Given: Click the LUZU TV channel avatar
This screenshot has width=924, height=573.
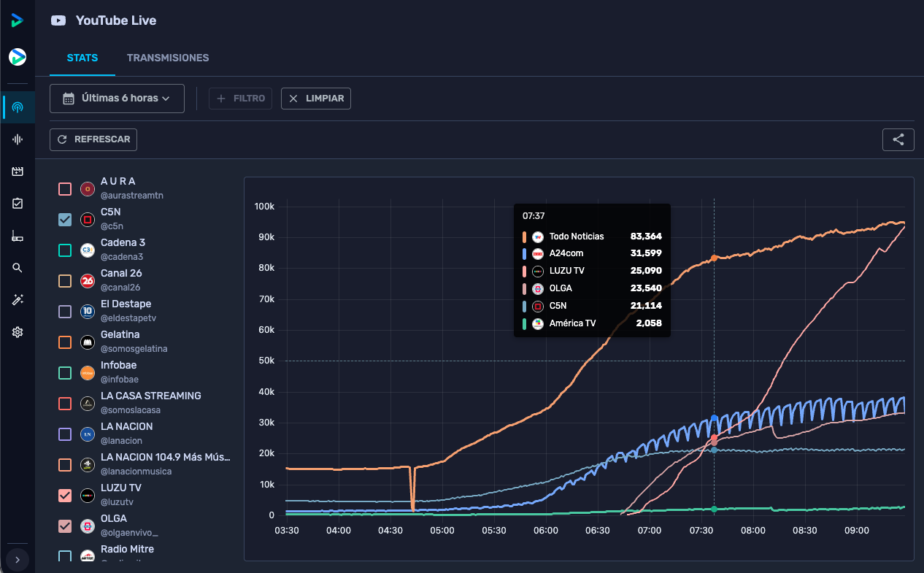Looking at the screenshot, I should (88, 496).
